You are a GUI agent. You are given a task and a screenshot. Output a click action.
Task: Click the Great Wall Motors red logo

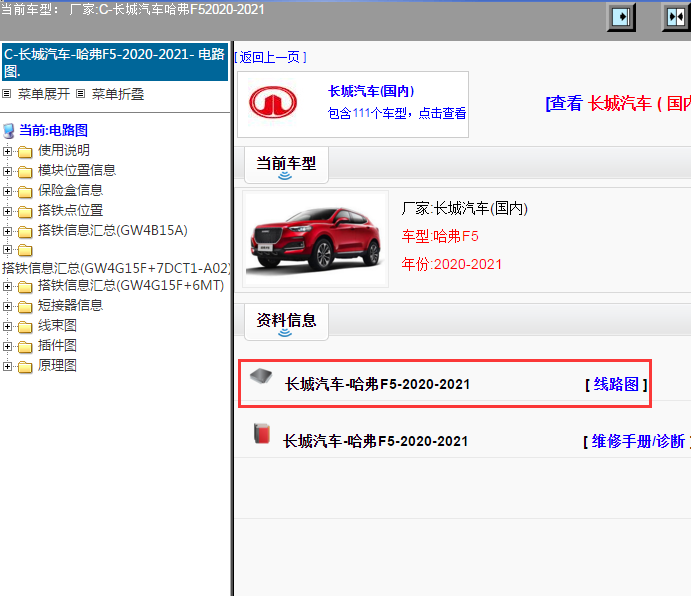[x=273, y=102]
